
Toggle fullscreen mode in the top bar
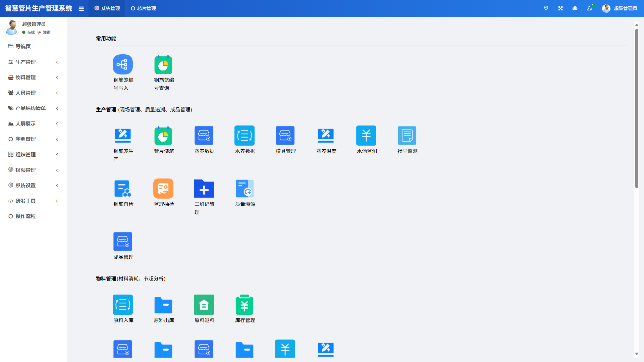[x=560, y=8]
